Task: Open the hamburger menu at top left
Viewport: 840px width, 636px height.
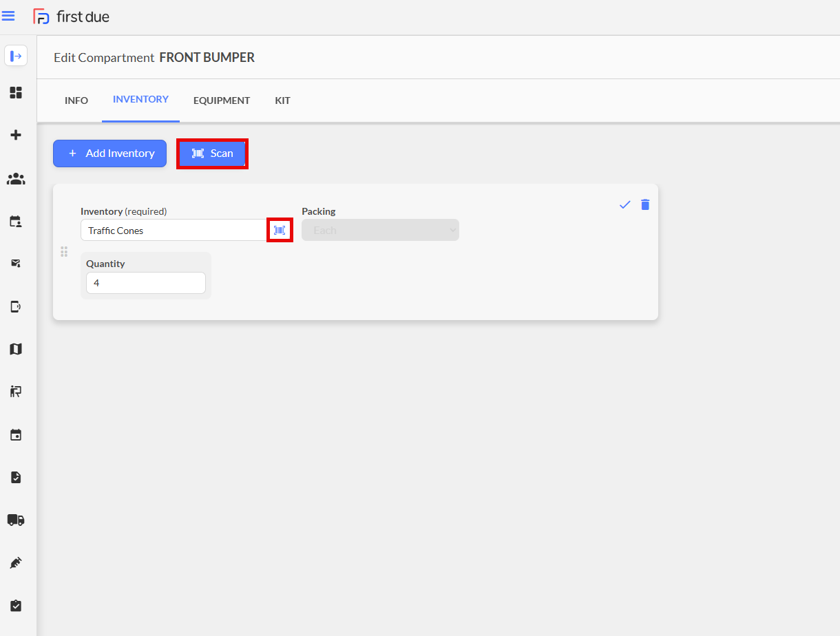Action: pyautogui.click(x=8, y=16)
